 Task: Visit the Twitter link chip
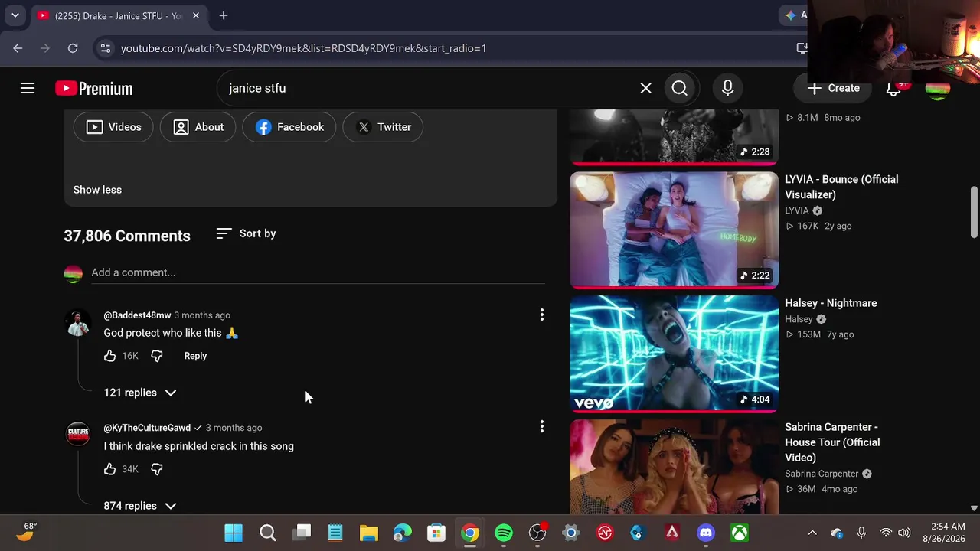pyautogui.click(x=383, y=127)
